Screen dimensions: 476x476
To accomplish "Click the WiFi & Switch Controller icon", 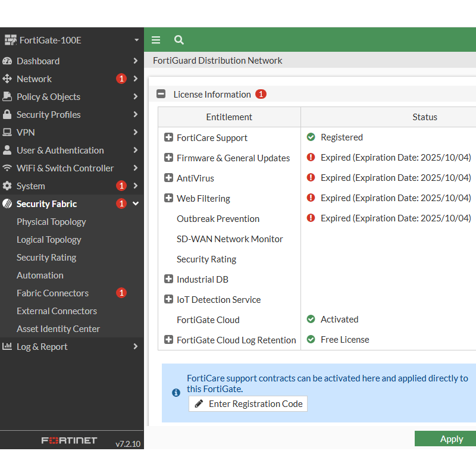I will pyautogui.click(x=7, y=168).
